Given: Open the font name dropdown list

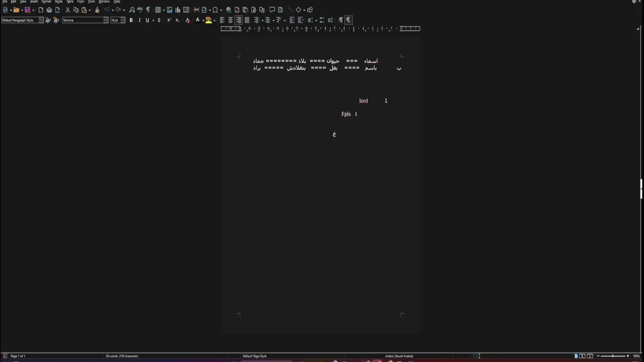Looking at the screenshot, I should pos(106,20).
